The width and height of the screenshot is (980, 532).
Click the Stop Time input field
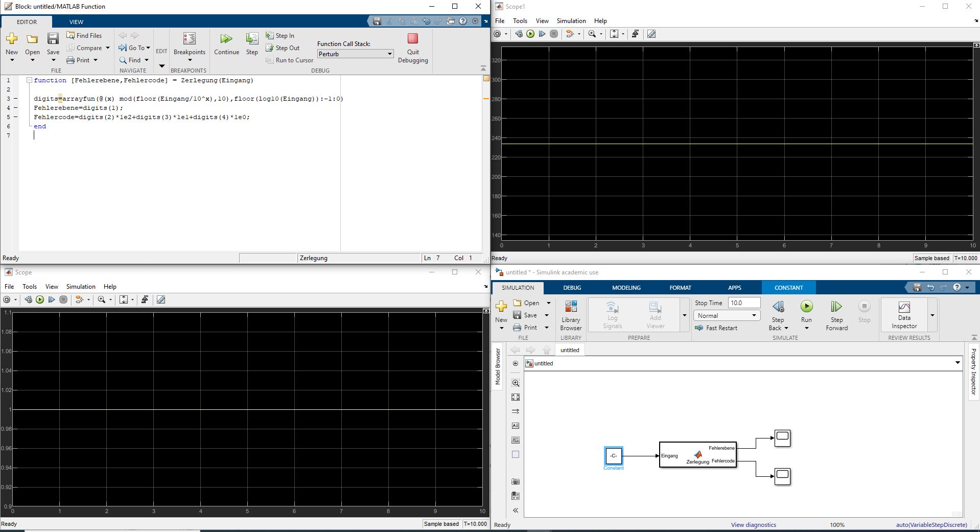click(743, 303)
